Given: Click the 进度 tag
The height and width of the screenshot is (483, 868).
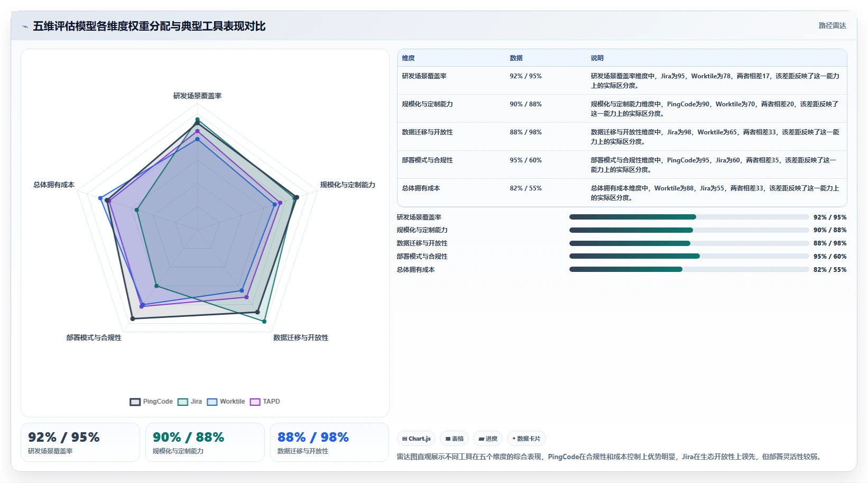Looking at the screenshot, I should (x=488, y=439).
